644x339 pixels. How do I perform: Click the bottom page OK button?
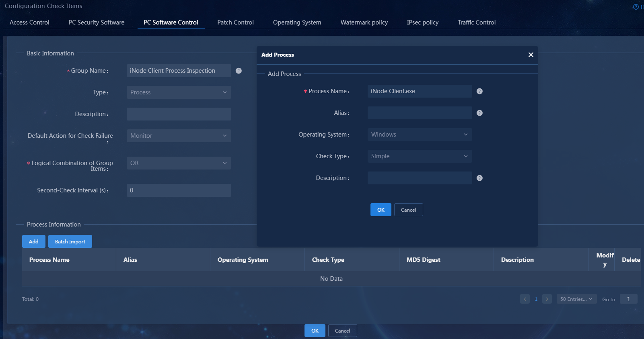pos(315,331)
